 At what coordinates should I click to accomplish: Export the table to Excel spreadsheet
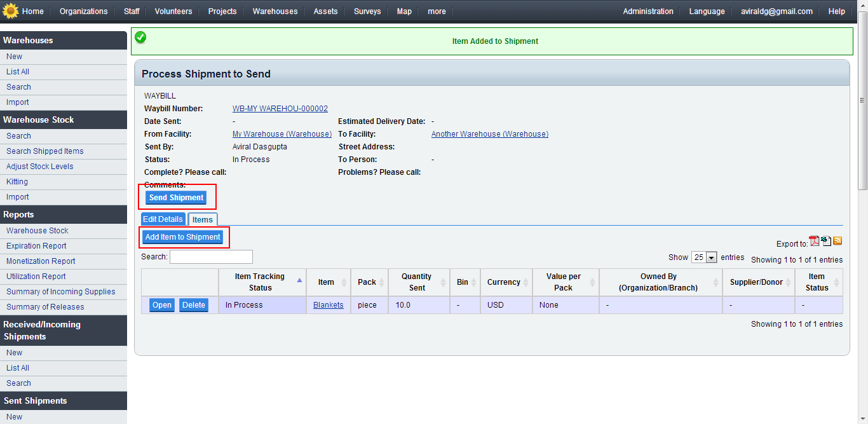click(x=826, y=241)
